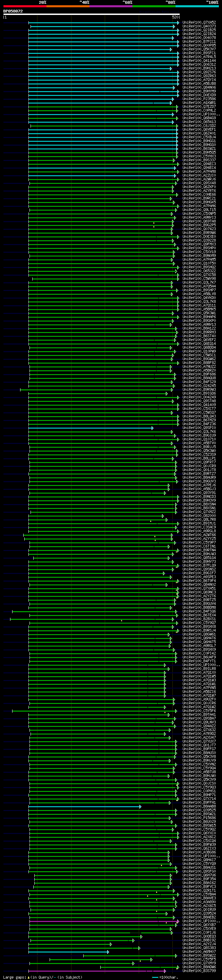Open hit UniRef100_Q2IB25
The width and height of the screenshot is (222, 980).
coord(199,30)
